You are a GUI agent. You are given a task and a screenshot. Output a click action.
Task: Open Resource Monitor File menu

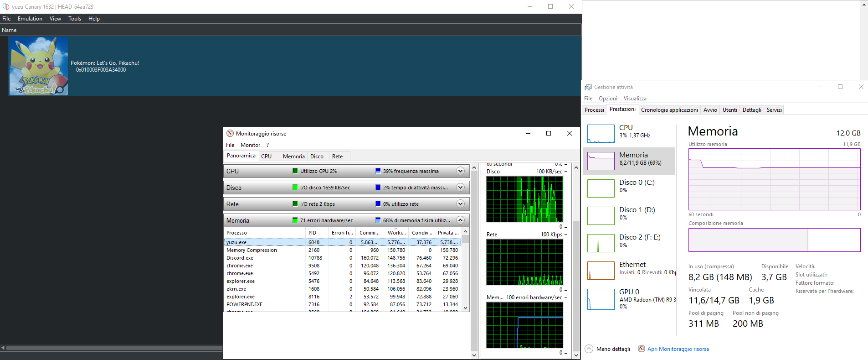coord(230,145)
